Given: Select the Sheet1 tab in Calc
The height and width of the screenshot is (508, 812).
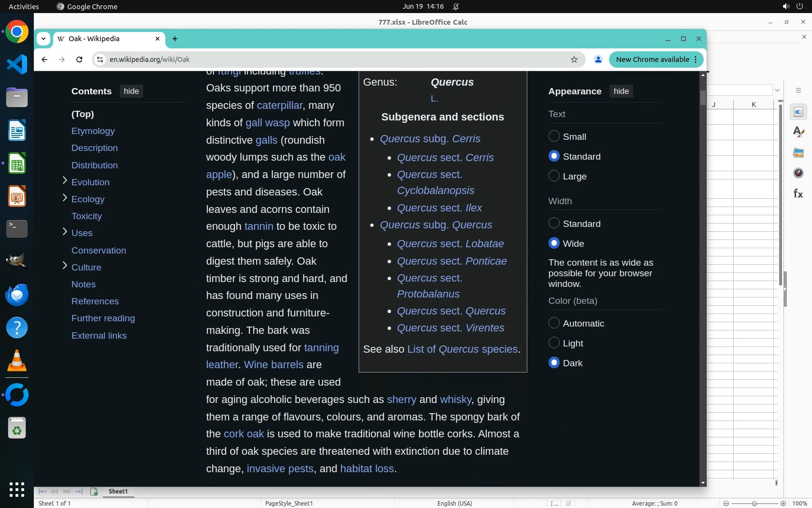Looking at the screenshot, I should point(118,492).
